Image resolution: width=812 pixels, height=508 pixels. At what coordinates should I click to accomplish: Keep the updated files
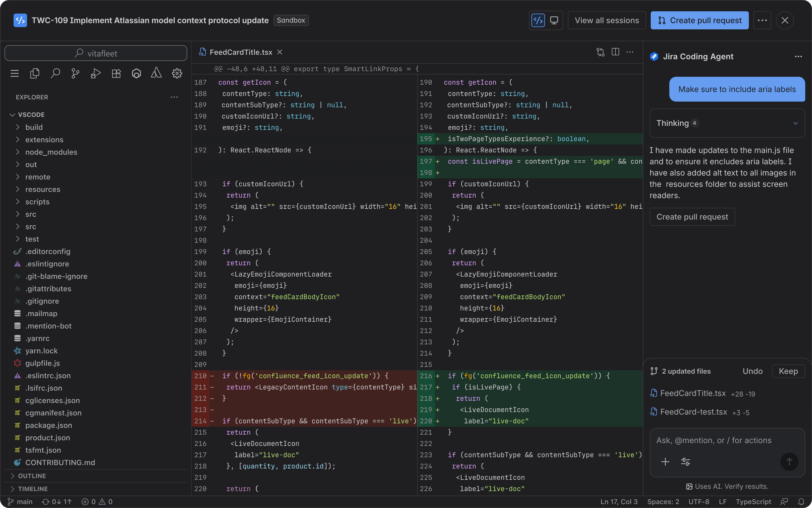click(788, 371)
